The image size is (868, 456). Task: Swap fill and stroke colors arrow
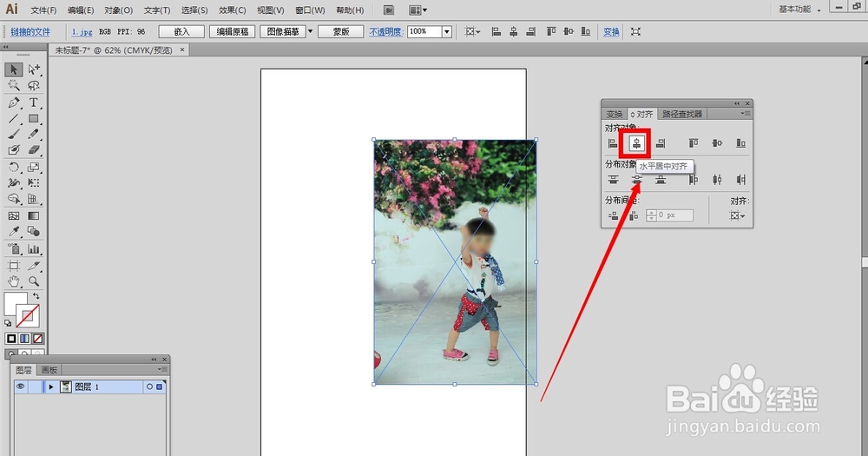[x=36, y=296]
